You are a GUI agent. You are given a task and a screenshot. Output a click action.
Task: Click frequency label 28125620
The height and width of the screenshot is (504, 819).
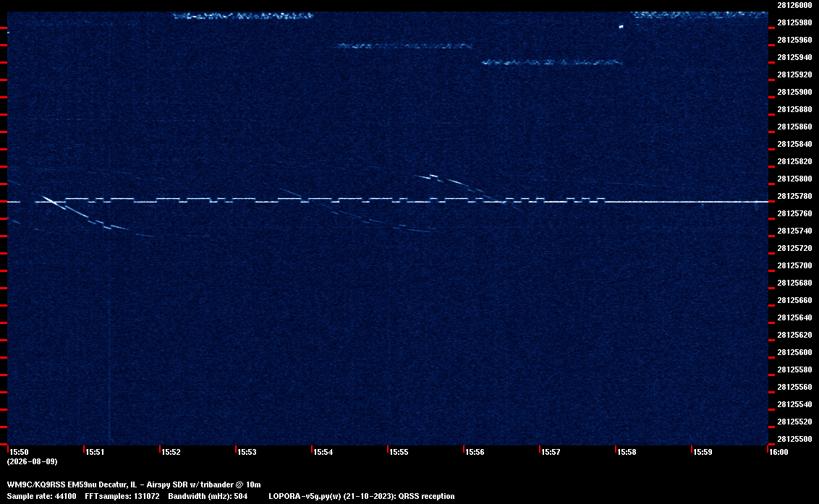click(794, 335)
